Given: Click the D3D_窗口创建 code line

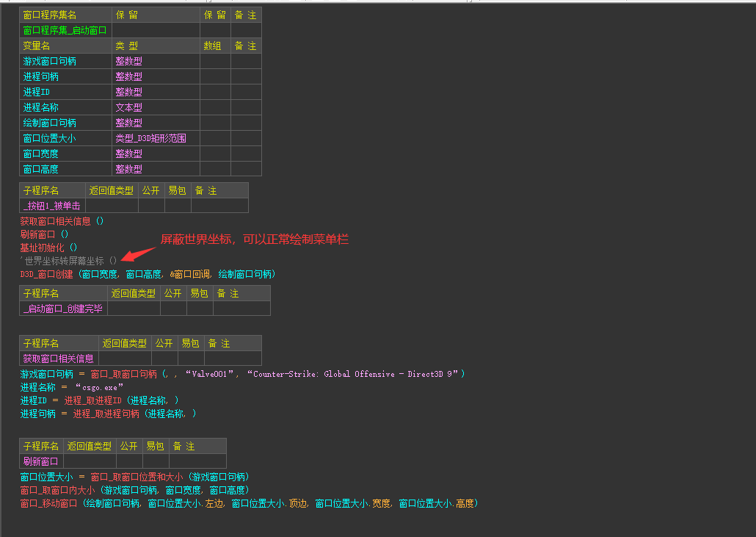Looking at the screenshot, I should click(x=148, y=275).
